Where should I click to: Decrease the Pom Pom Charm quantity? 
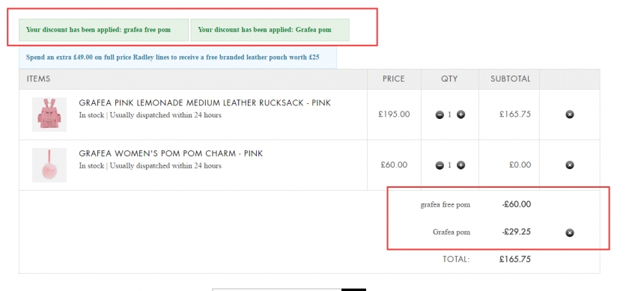coord(440,165)
